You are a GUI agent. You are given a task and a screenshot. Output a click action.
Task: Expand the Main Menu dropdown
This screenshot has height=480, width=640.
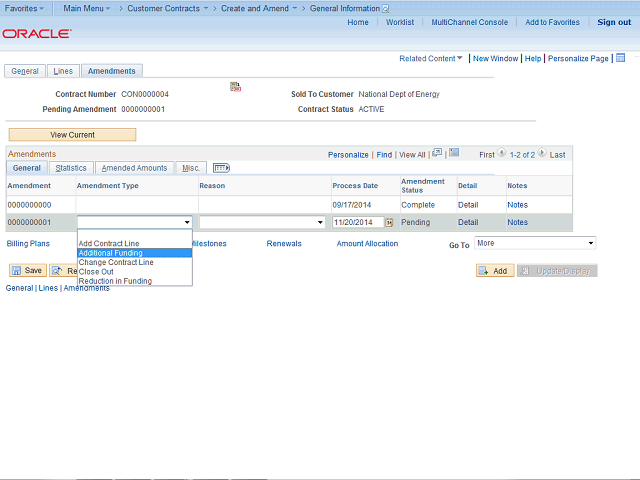[x=87, y=8]
